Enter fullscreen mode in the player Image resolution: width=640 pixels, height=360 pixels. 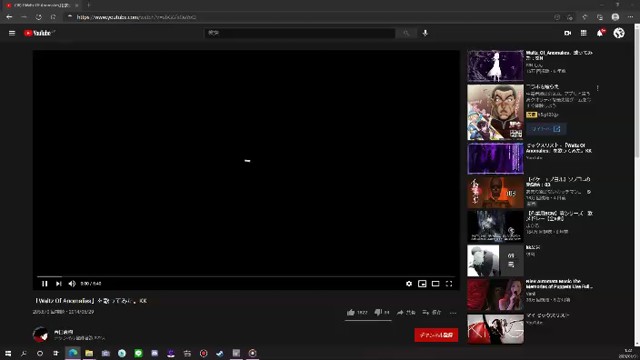(x=449, y=284)
